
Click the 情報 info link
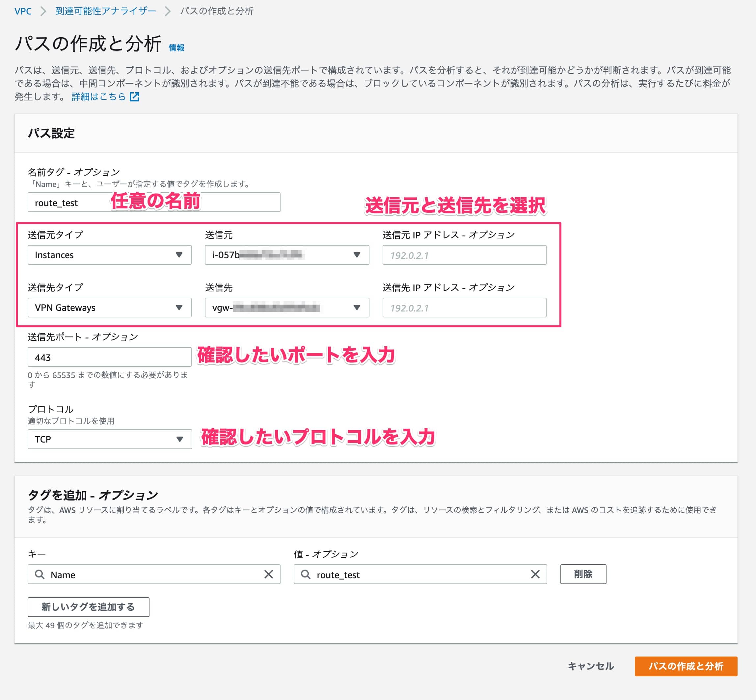tap(176, 48)
